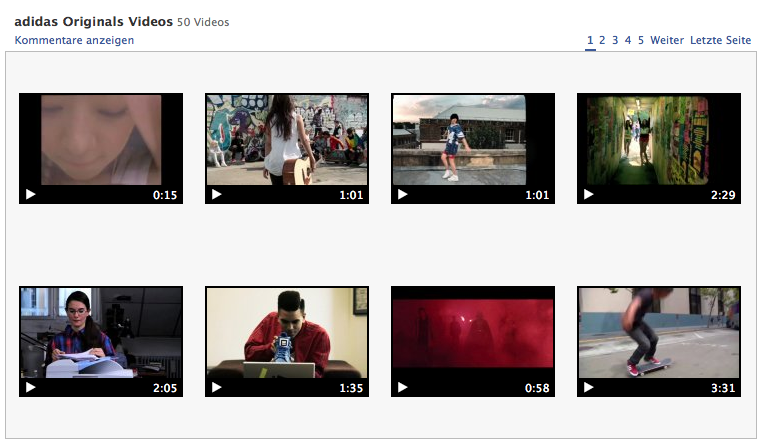Go to page 4 of videos

(x=628, y=40)
